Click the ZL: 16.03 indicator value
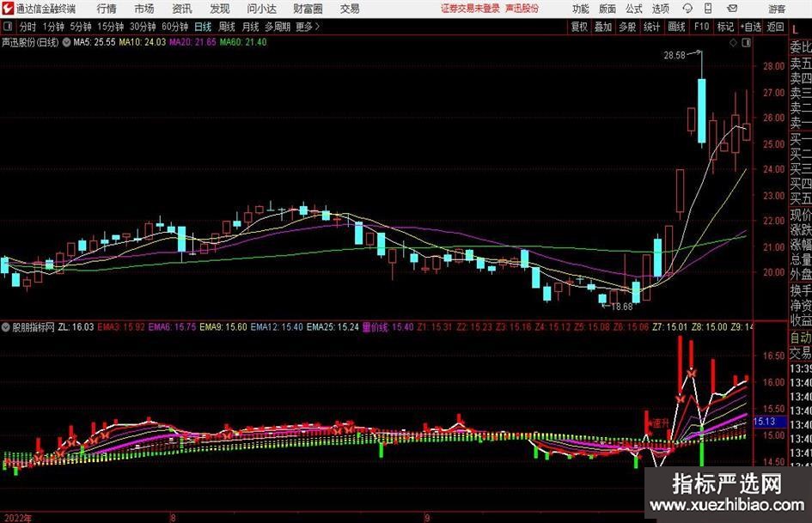Viewport: 812px width, 523px height. pos(76,327)
